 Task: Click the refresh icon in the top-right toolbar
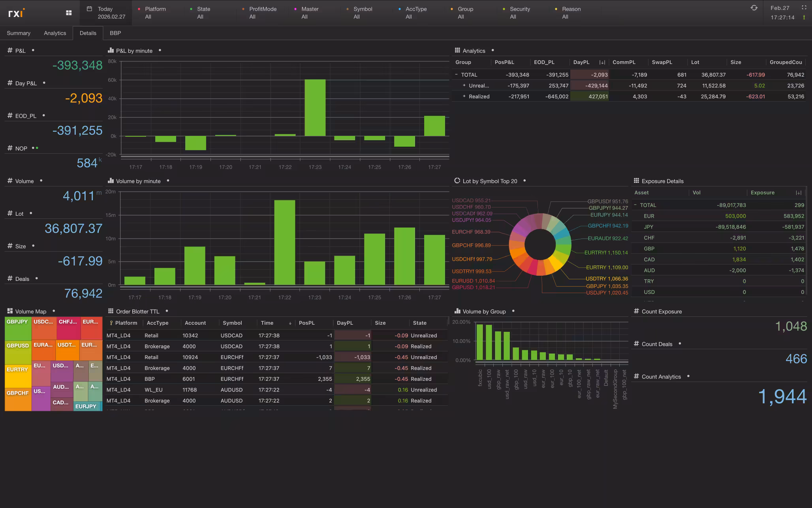(754, 7)
